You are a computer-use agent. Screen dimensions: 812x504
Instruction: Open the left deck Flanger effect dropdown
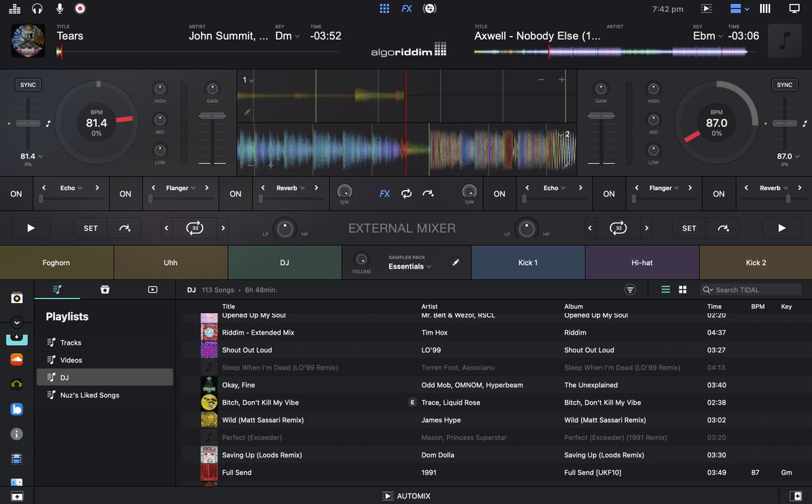pos(181,188)
